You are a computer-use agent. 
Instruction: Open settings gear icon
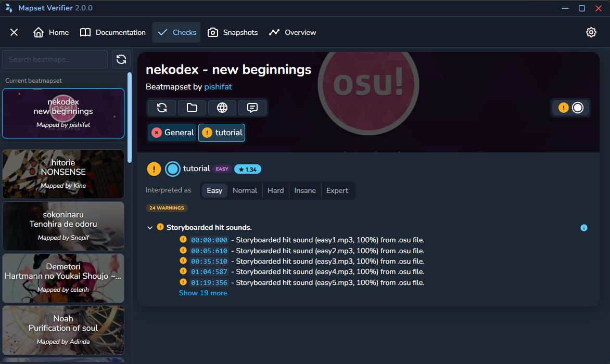pos(591,32)
